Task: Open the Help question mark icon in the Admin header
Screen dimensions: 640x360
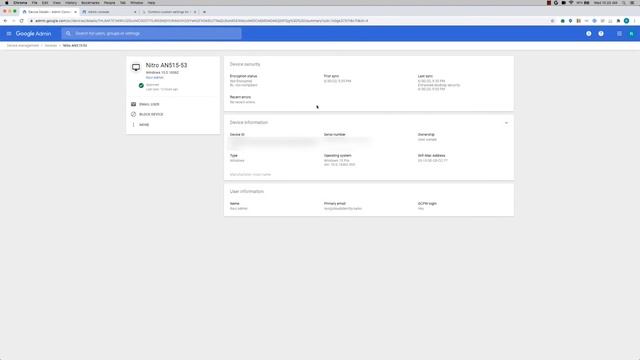Action: click(601, 33)
